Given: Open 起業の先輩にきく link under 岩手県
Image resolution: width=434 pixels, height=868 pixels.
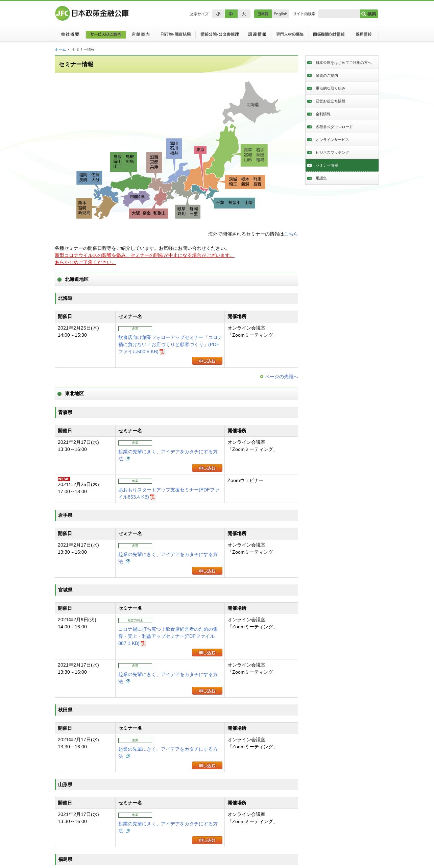Looking at the screenshot, I should click(x=168, y=558).
